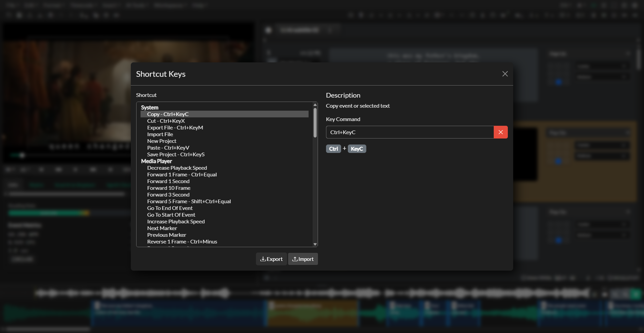Click the download icon on the Export button

[264, 259]
